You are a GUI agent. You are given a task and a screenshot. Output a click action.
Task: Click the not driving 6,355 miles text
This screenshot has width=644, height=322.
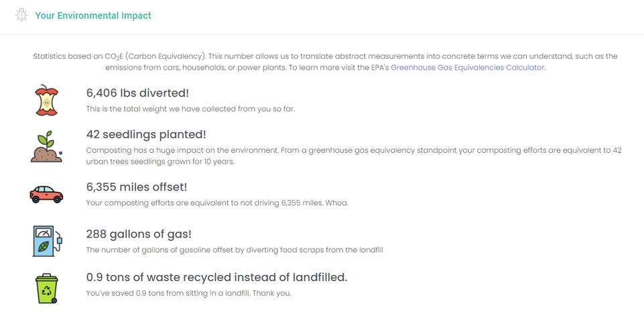coord(217,203)
